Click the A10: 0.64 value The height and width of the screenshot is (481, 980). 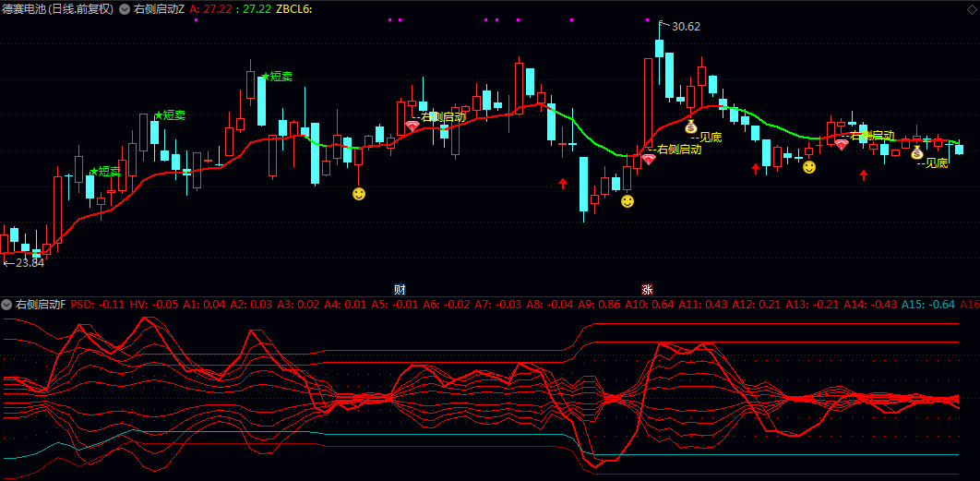click(x=650, y=306)
